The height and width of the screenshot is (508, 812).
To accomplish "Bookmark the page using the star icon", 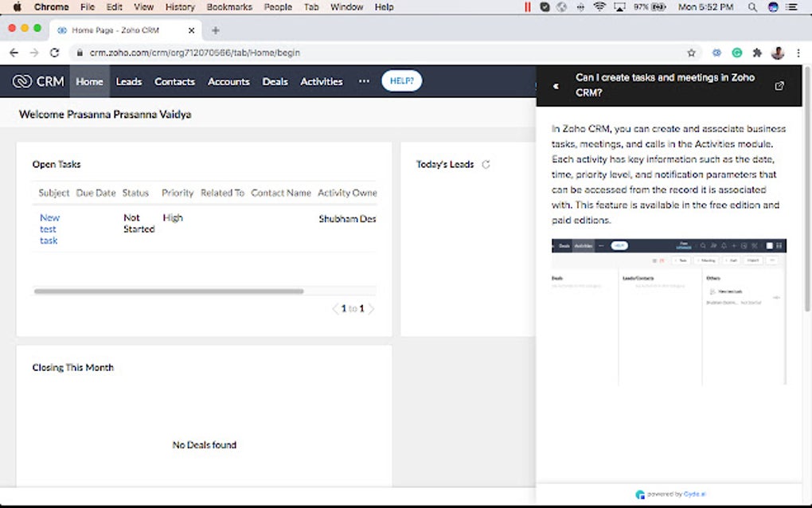I will (x=691, y=52).
